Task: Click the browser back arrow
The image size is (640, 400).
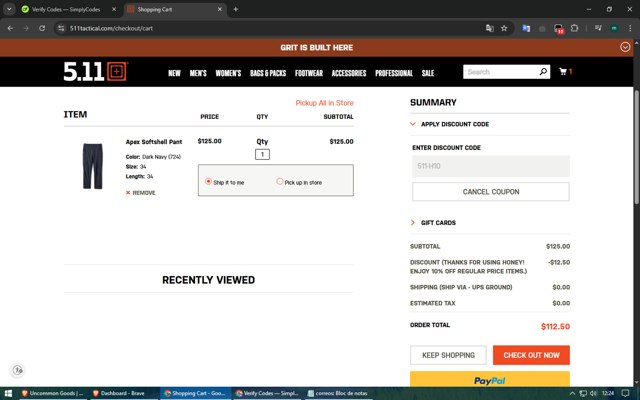Action: pyautogui.click(x=10, y=28)
